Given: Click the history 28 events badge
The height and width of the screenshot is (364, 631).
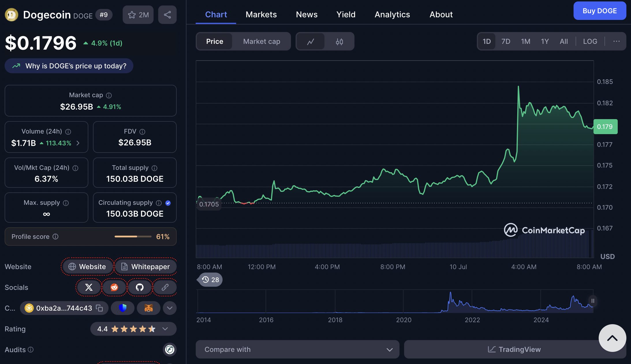Looking at the screenshot, I should pos(210,279).
